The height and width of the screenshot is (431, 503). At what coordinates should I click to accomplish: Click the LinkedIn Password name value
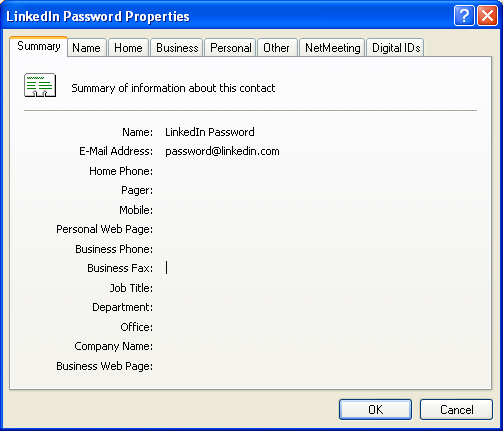pos(210,132)
